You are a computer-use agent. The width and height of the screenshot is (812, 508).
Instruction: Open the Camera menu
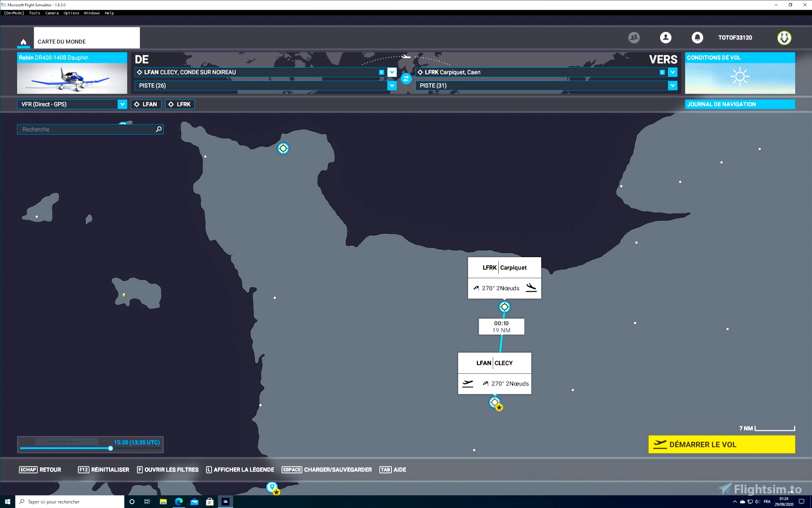52,13
